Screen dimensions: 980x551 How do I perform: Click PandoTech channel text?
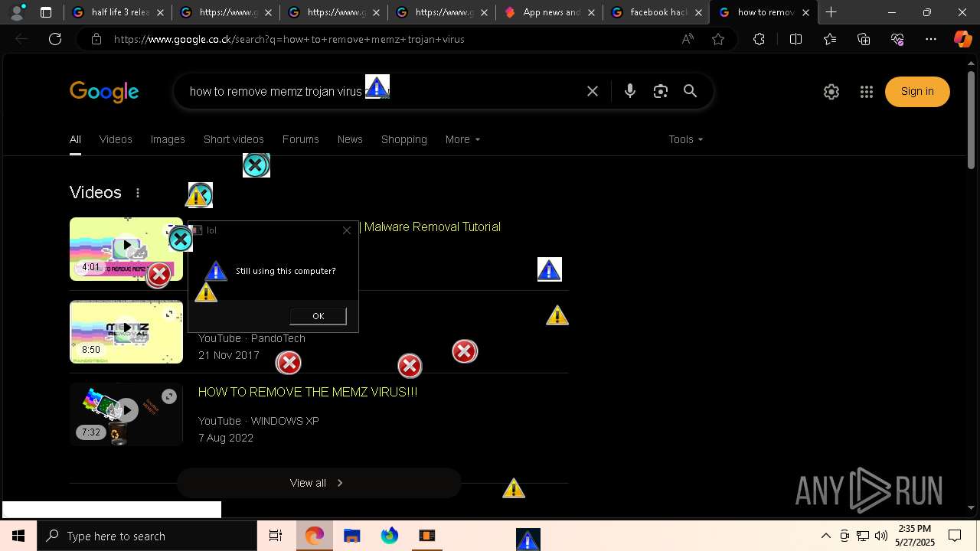(x=278, y=338)
